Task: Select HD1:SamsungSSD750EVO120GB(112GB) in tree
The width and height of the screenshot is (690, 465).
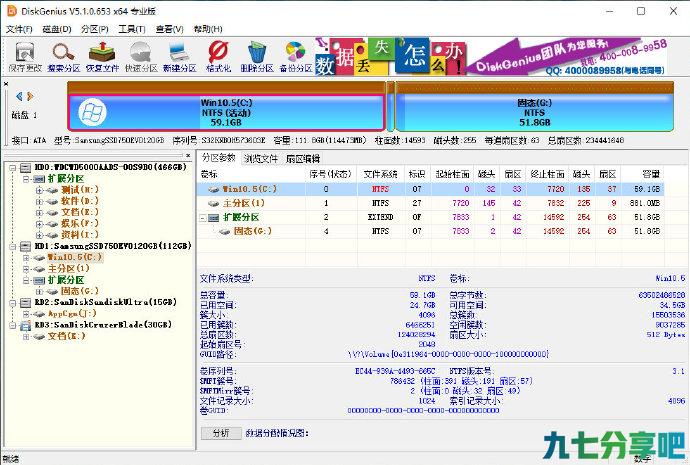Action: (113, 246)
